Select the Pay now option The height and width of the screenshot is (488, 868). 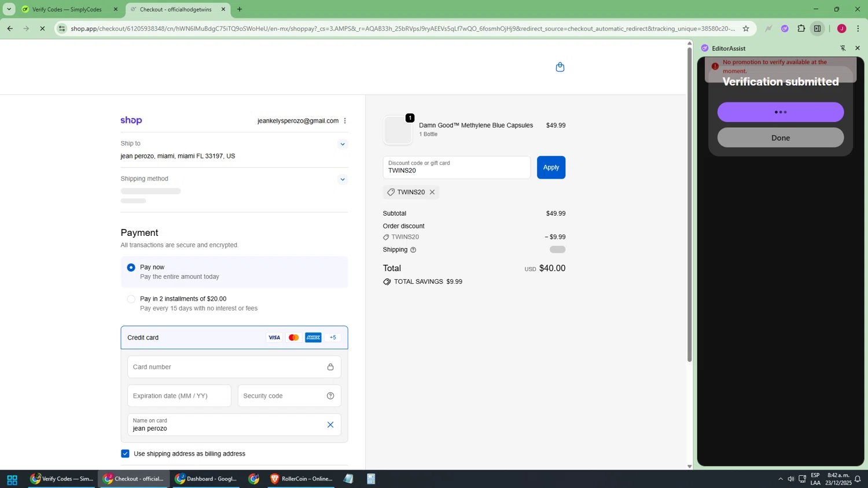pyautogui.click(x=131, y=267)
